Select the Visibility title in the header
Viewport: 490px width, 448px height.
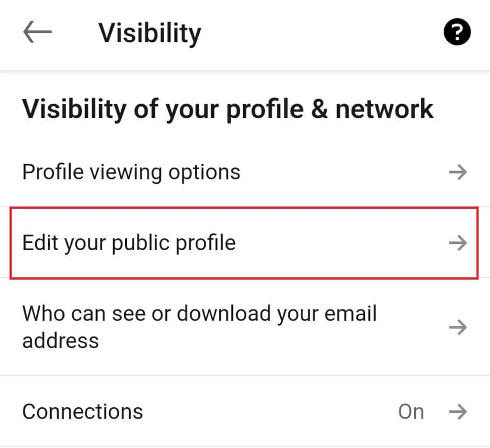click(x=150, y=32)
